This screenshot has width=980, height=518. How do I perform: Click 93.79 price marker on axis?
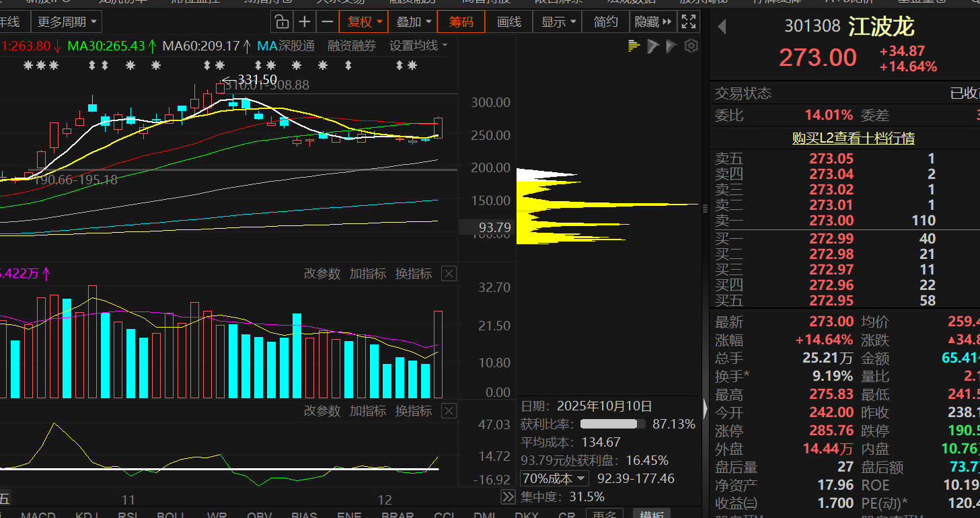tap(487, 228)
